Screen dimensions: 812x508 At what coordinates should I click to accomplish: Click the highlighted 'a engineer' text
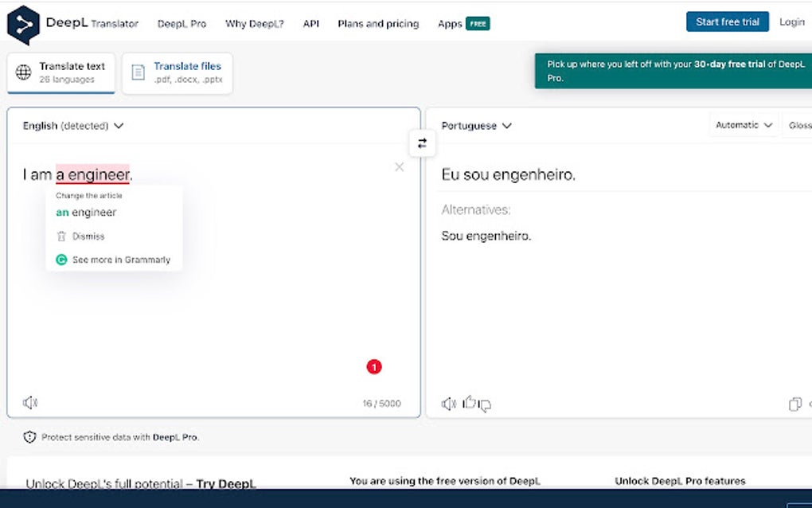92,175
